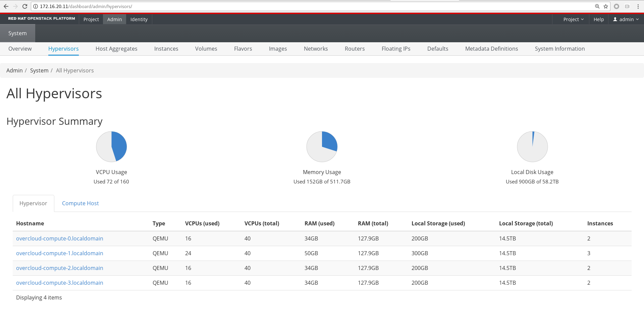Open the Images page
The image size is (644, 331).
coord(278,49)
